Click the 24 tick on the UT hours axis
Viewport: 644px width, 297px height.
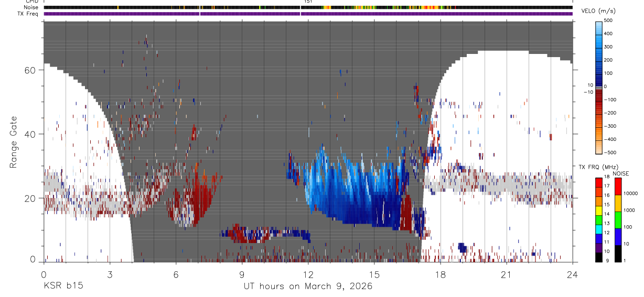point(573,274)
